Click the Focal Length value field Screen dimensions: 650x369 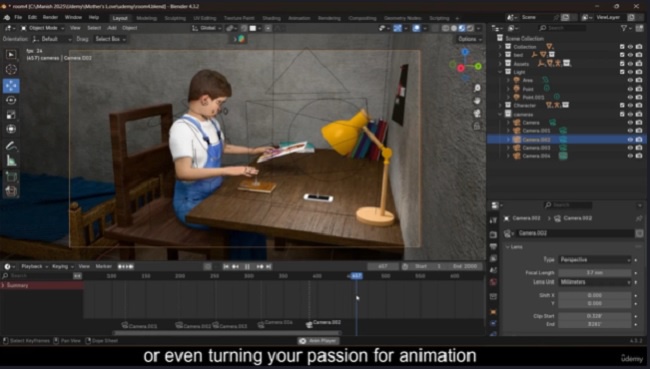pyautogui.click(x=594, y=273)
